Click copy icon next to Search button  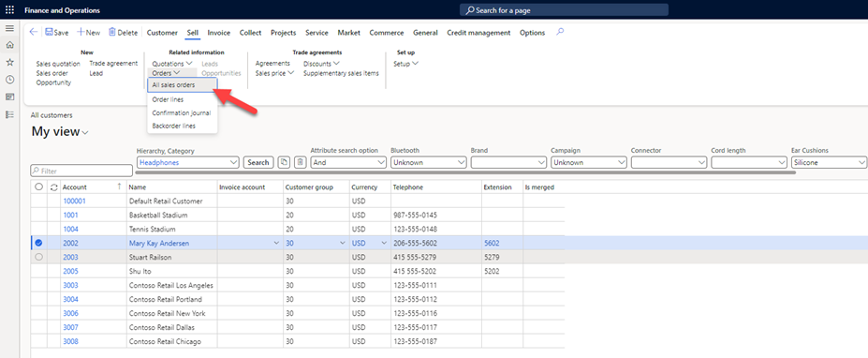[284, 162]
